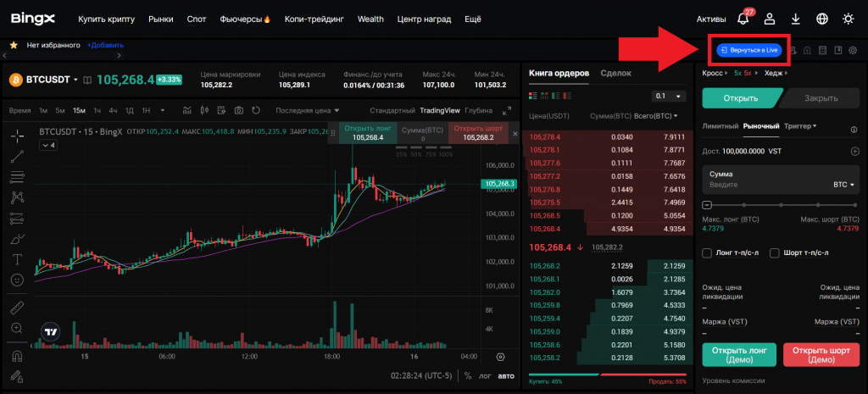Image resolution: width=868 pixels, height=394 pixels.
Task: Click the chart fullscreen expand icon
Action: click(507, 110)
